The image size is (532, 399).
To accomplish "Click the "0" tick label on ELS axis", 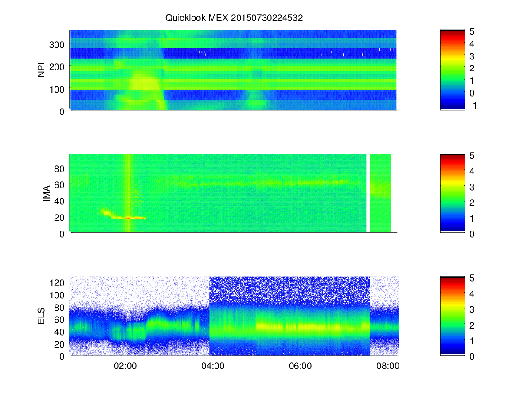I will [x=63, y=356].
